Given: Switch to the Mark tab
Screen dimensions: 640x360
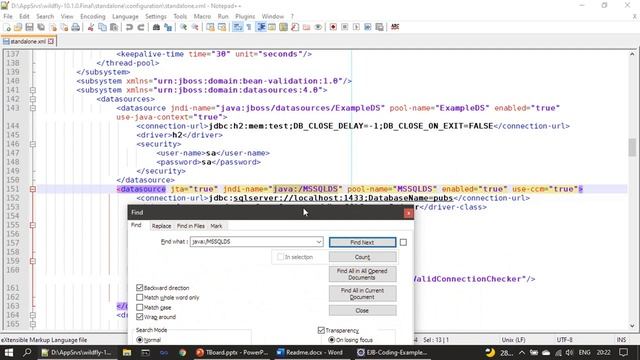Looking at the screenshot, I should pos(216,226).
